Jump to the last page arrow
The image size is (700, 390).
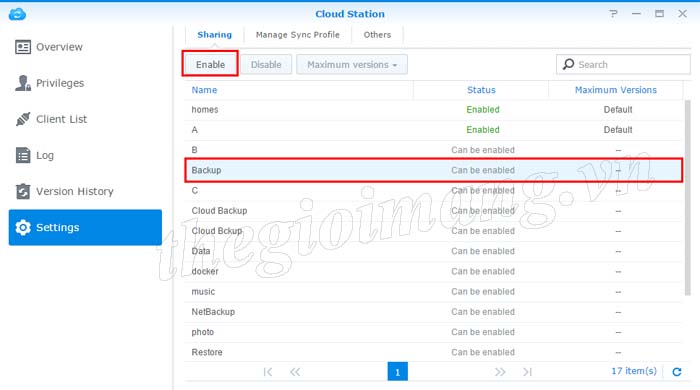coord(527,372)
